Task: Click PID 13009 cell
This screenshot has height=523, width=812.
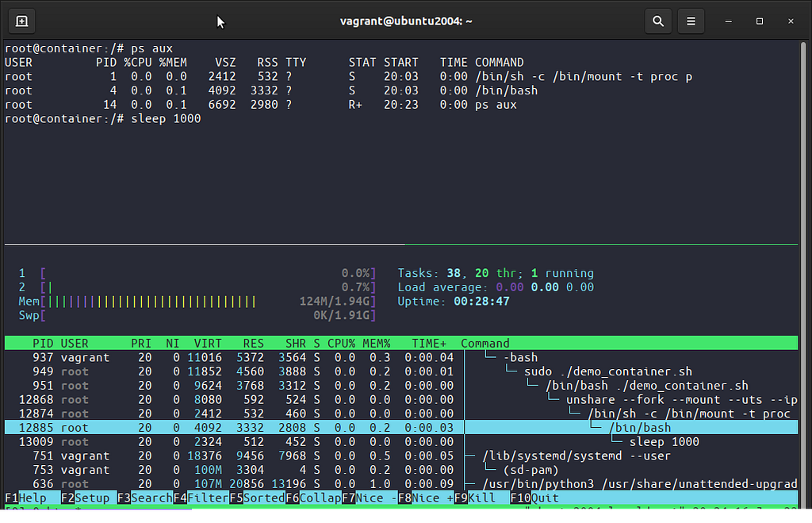Action: (x=36, y=441)
